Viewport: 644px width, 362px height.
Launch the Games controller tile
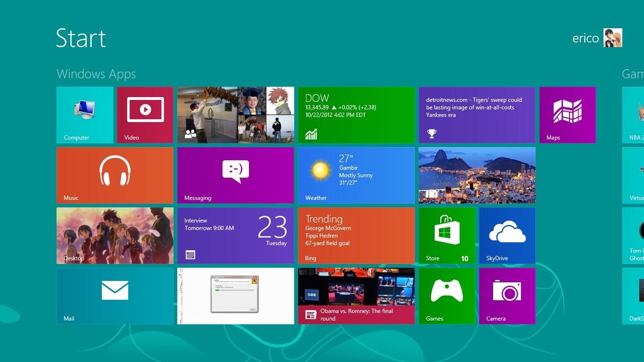coord(447,296)
